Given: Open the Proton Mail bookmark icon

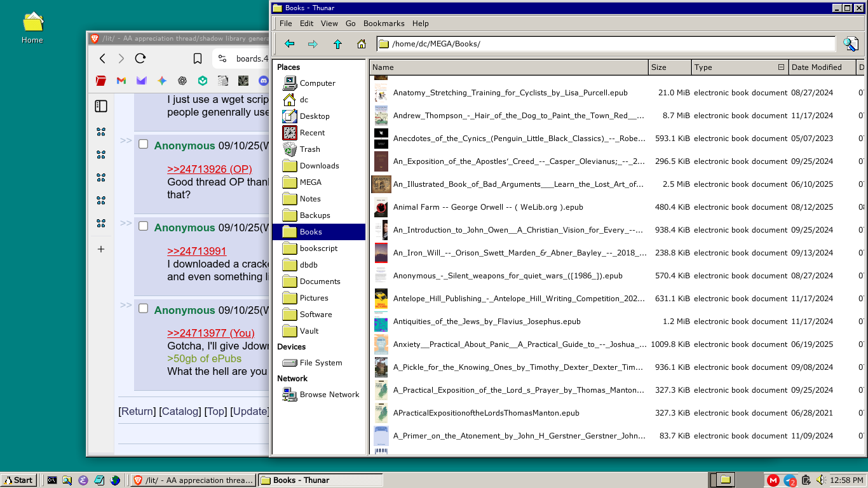Looking at the screenshot, I should tap(142, 81).
